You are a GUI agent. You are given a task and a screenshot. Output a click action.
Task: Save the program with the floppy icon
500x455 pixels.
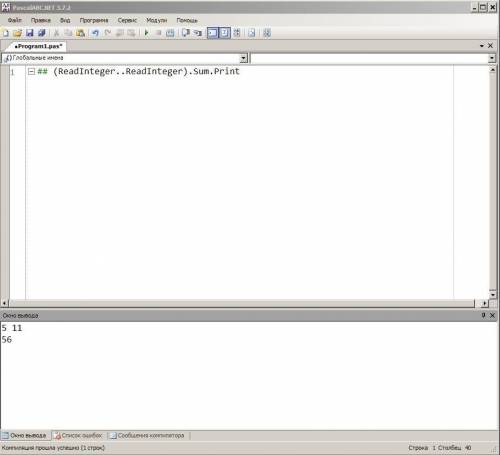(x=30, y=33)
